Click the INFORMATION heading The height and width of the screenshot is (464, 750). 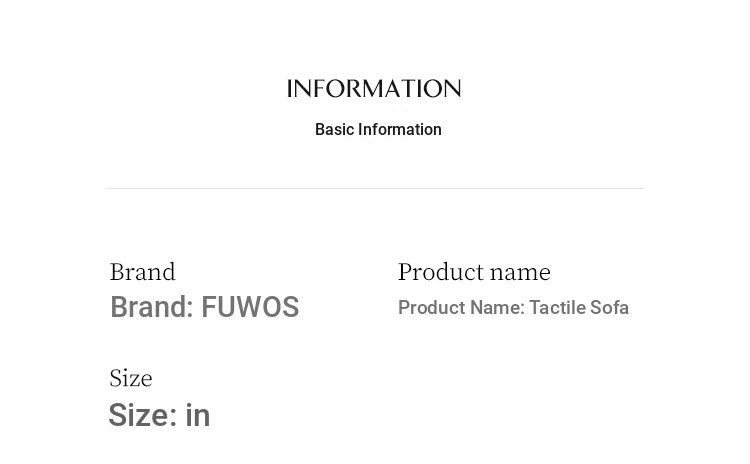pos(374,89)
